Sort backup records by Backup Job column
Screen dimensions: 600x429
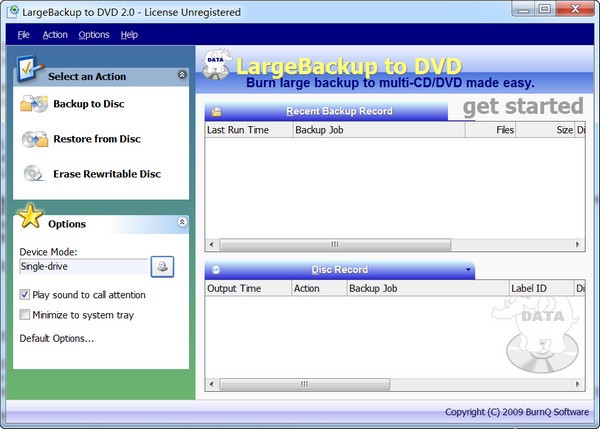click(x=379, y=130)
